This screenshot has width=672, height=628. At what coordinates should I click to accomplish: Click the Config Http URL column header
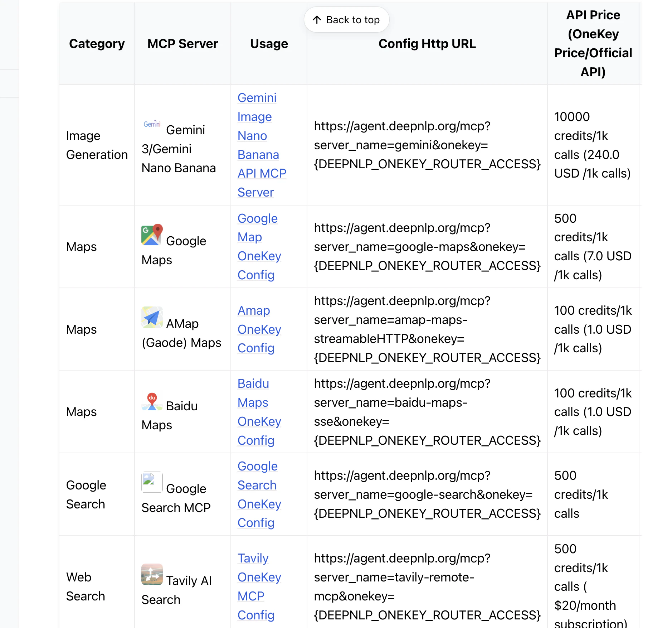(427, 44)
